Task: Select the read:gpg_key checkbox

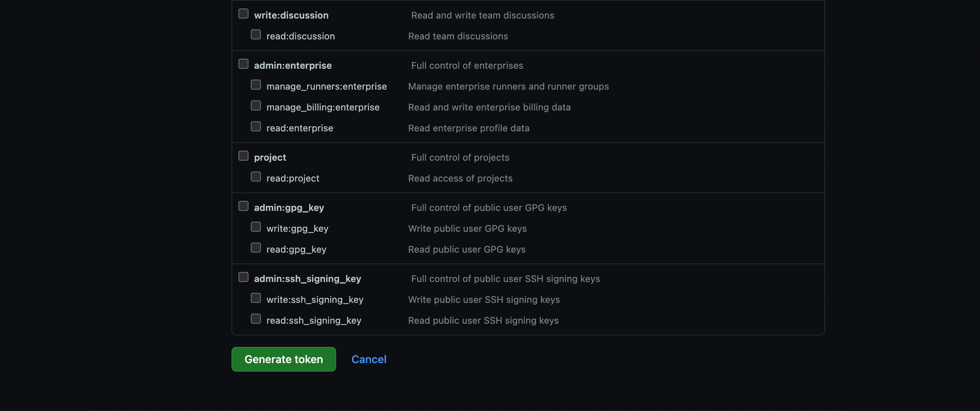Action: (x=256, y=248)
